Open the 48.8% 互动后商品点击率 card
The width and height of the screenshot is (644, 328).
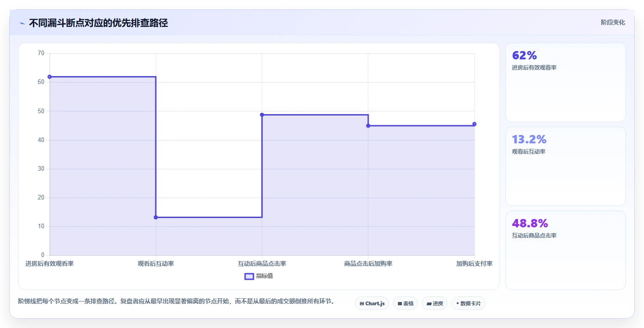click(x=566, y=250)
